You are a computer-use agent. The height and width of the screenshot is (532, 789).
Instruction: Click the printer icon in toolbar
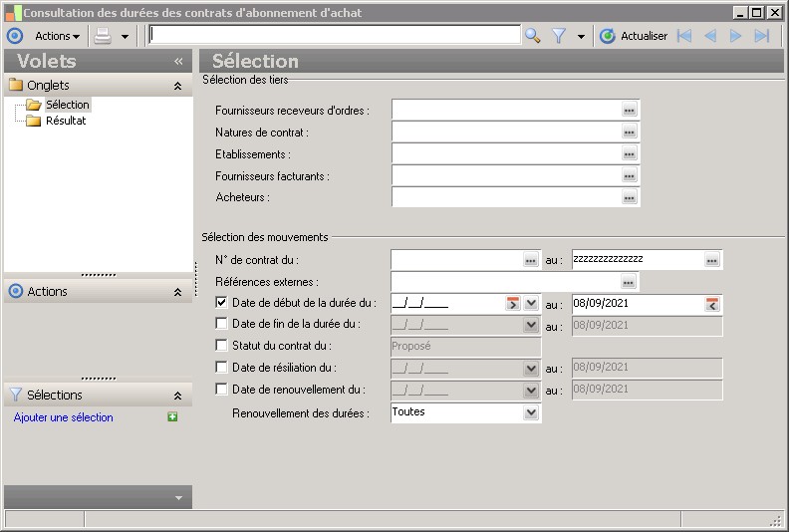click(x=103, y=36)
